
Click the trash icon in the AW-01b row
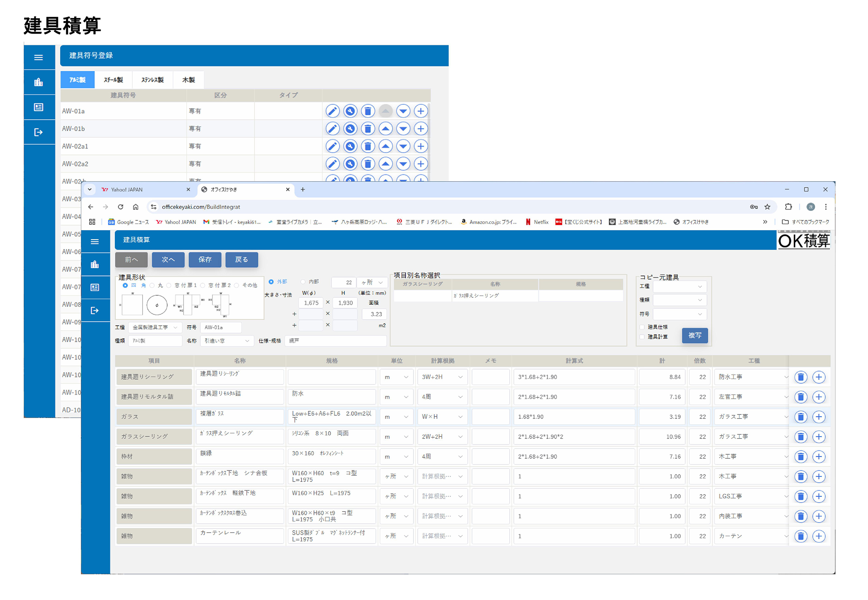(368, 129)
